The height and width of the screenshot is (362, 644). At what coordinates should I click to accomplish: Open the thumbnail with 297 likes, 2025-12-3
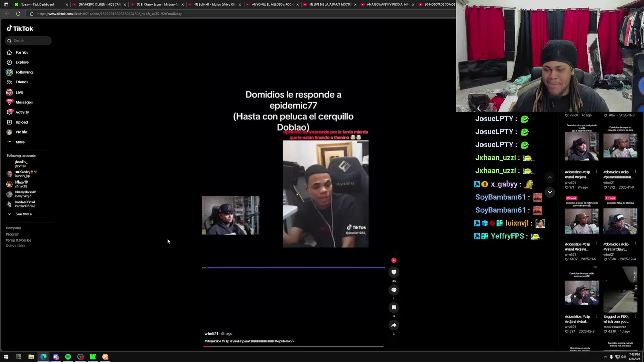(582, 291)
